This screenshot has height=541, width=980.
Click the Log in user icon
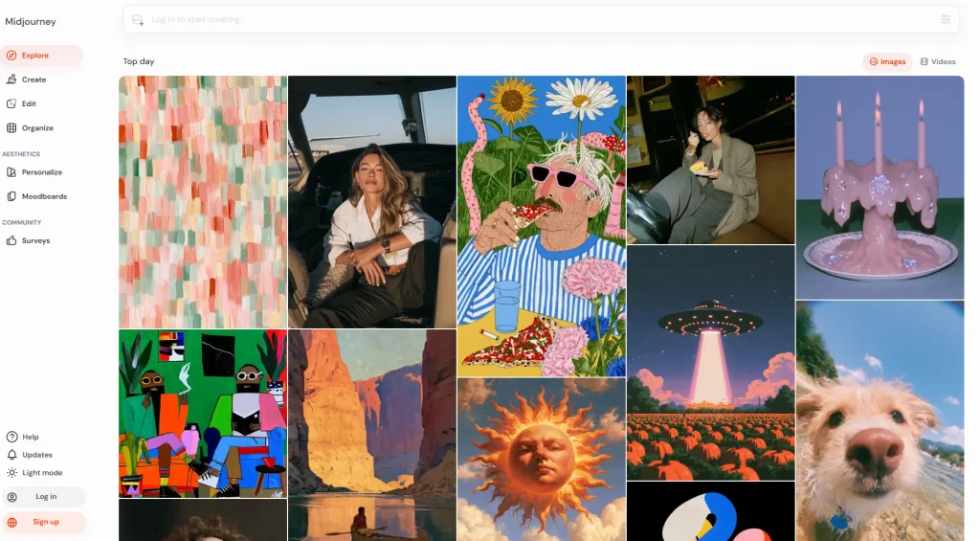11,497
